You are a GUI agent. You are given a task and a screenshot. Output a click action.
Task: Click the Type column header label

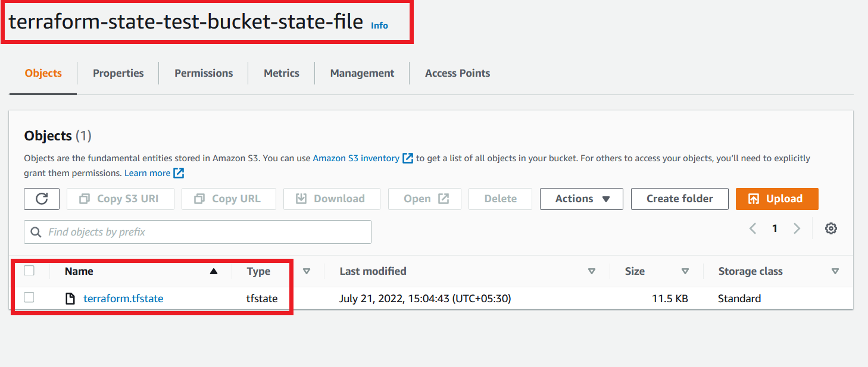tap(258, 271)
